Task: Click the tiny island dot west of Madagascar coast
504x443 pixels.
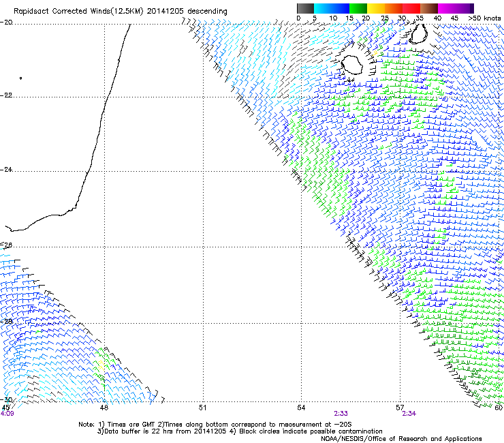Action: 20,78
